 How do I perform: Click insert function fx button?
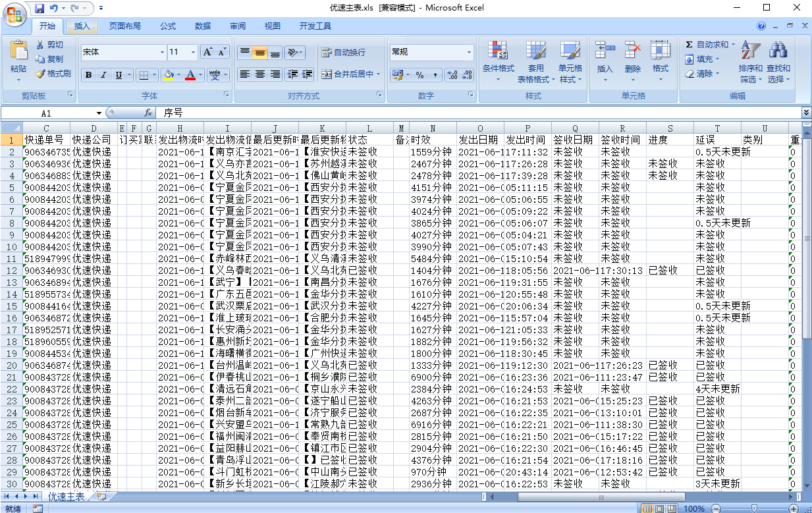coord(148,113)
